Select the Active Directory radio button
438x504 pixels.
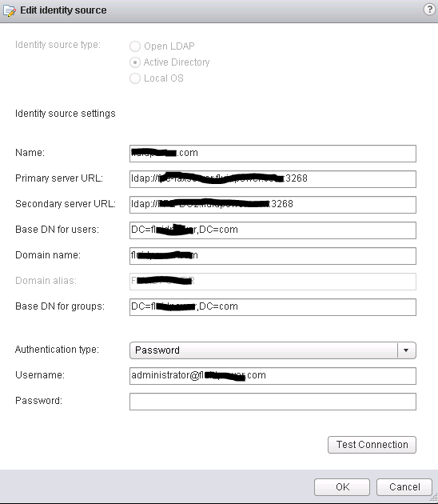click(x=135, y=62)
